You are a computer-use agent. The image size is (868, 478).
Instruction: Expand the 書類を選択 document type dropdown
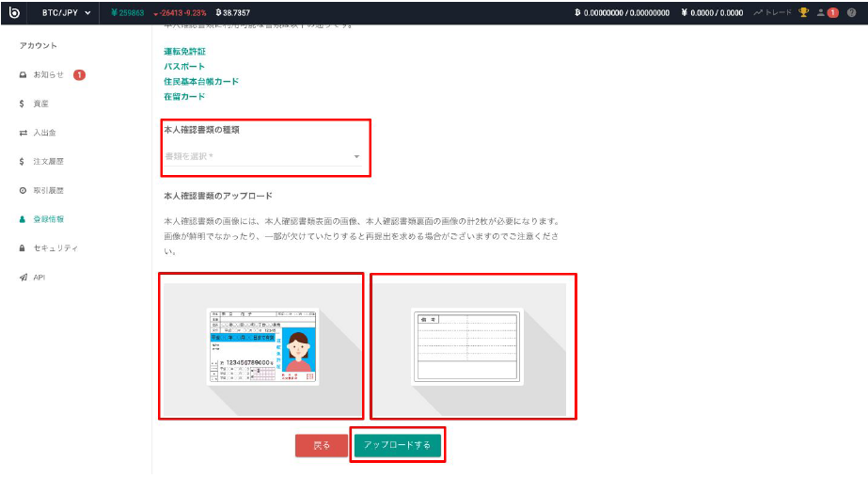(263, 157)
